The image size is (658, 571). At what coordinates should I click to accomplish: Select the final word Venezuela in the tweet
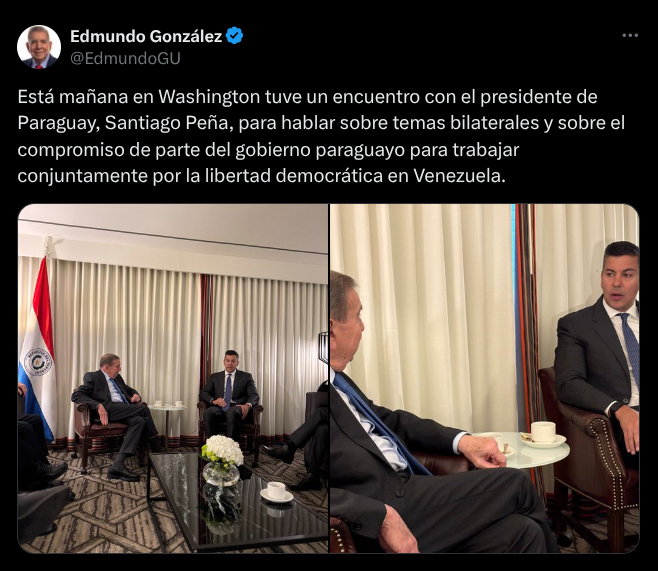tap(459, 176)
